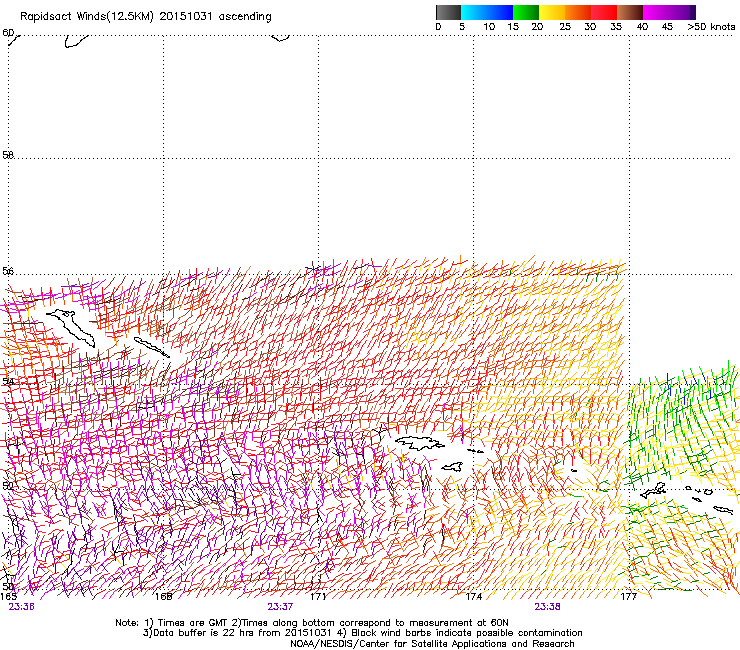The width and height of the screenshot is (740, 650).
Task: Click the red 30-35 knots legend band
Action: tap(604, 12)
